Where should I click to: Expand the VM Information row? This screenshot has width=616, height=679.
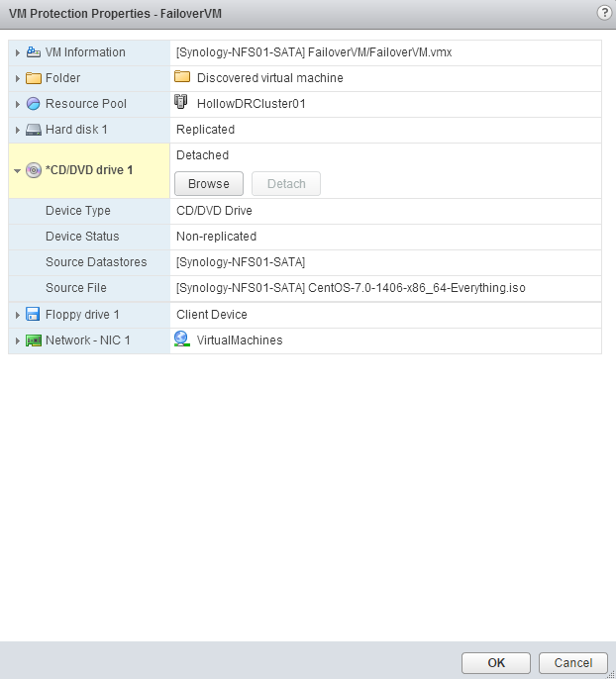[x=18, y=52]
